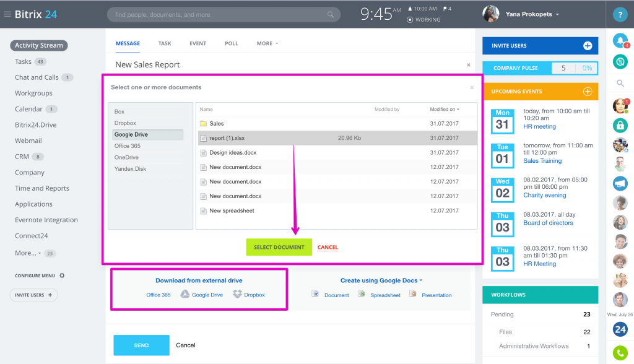The width and height of the screenshot is (634, 364).
Task: Toggle the WORKING status indicator
Action: [x=423, y=19]
